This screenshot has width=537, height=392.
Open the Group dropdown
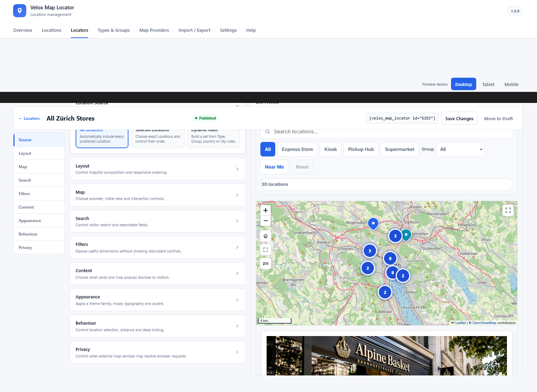[x=460, y=149]
